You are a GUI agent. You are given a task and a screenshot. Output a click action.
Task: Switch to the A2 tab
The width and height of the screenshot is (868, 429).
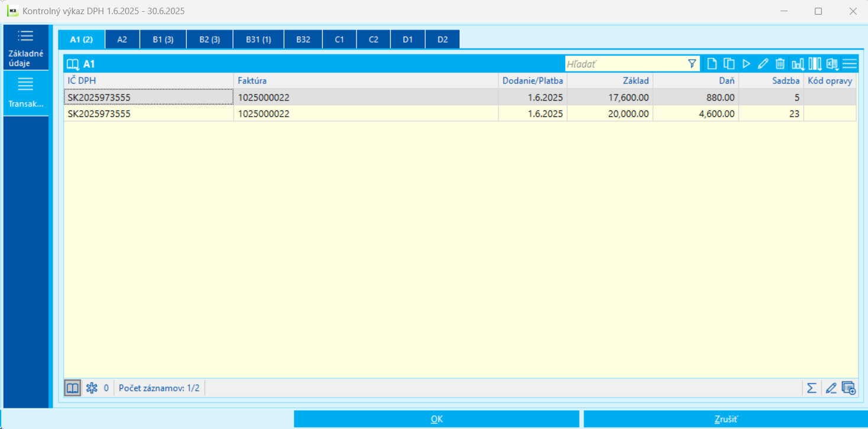pos(122,40)
